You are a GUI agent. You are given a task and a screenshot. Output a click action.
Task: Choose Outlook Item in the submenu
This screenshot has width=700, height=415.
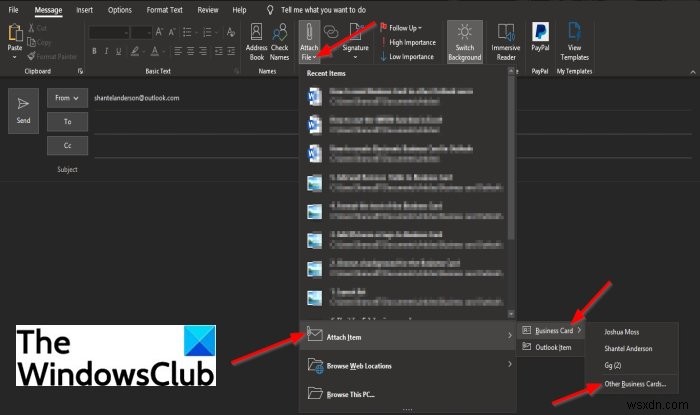coord(550,347)
